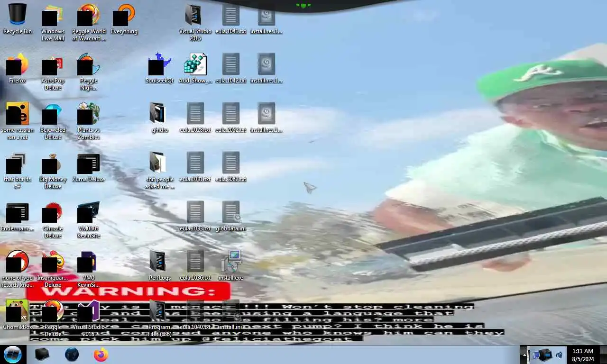
Task: Open the Endermanc... desktop icon
Action: (x=18, y=216)
